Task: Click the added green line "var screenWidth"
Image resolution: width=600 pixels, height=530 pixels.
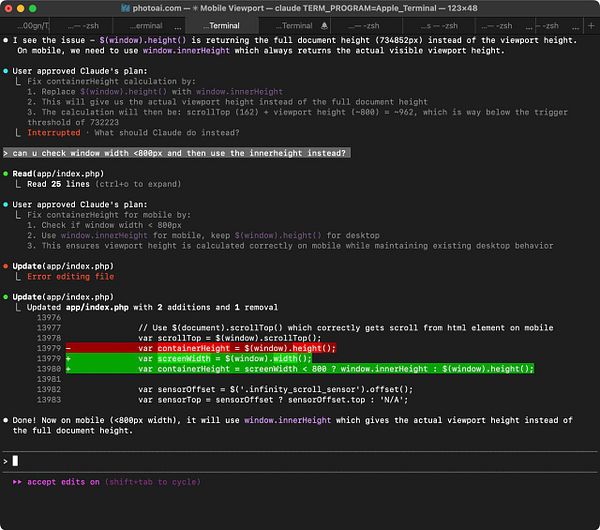Action: coord(189,359)
